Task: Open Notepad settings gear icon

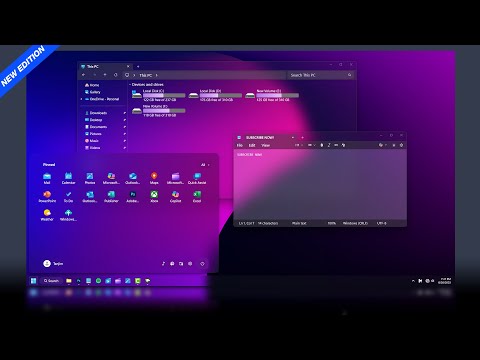Action: pyautogui.click(x=401, y=145)
